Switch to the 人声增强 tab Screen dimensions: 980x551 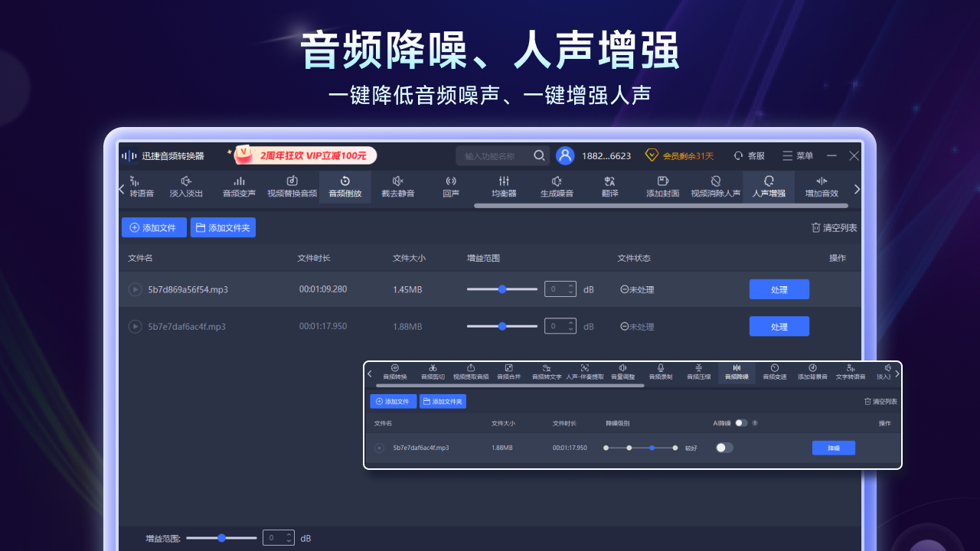(x=769, y=187)
